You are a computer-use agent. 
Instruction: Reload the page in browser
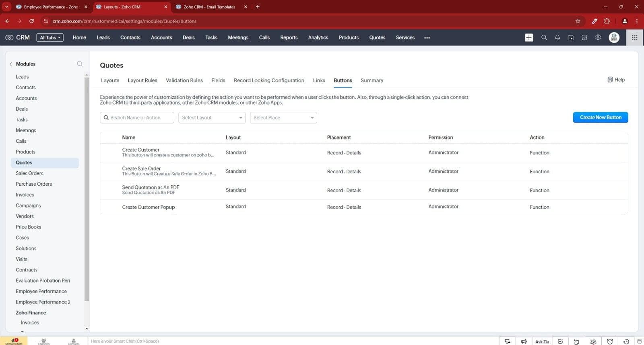coord(31,21)
